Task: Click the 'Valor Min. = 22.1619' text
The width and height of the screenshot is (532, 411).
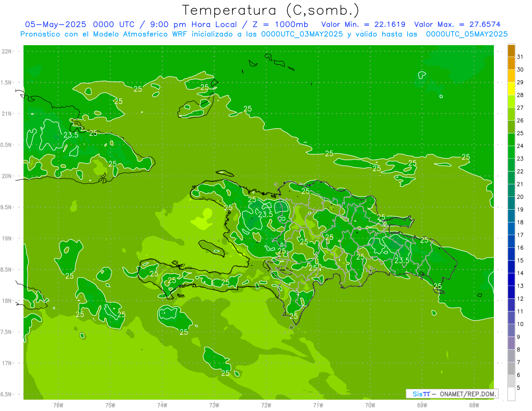Action: 363,24
